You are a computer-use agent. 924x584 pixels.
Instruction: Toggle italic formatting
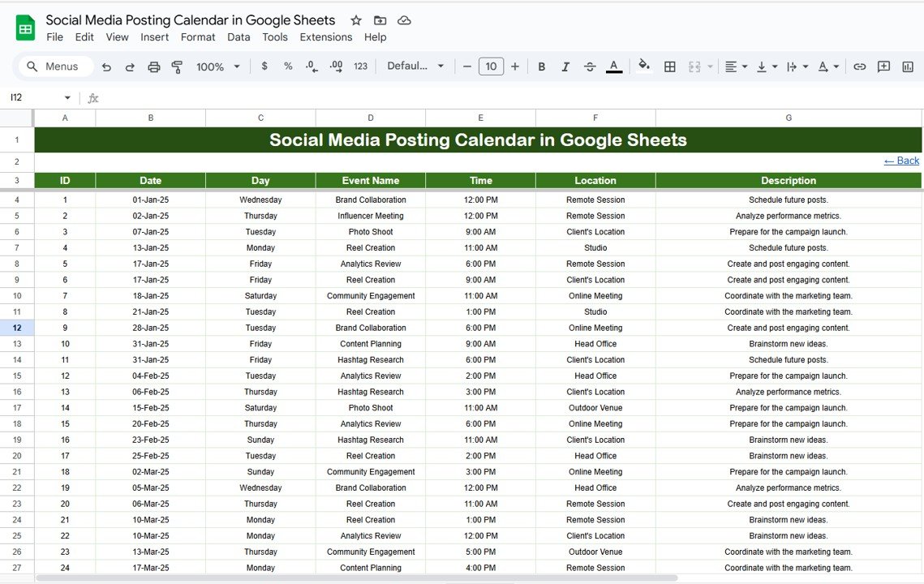(565, 67)
